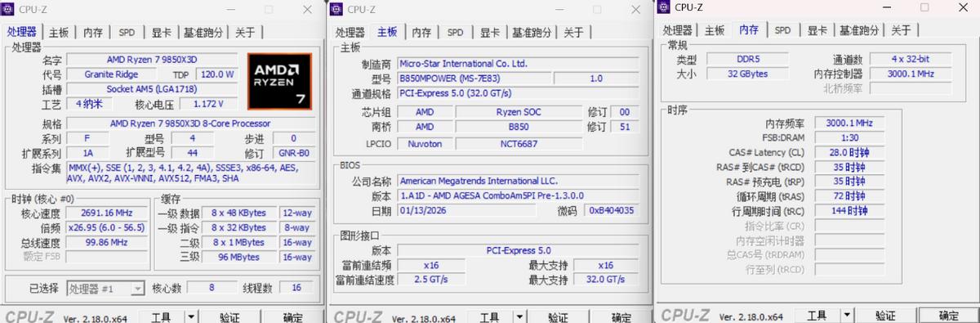Click the Socket AM5 (LGA1718) field
980x323 pixels.
[x=153, y=89]
